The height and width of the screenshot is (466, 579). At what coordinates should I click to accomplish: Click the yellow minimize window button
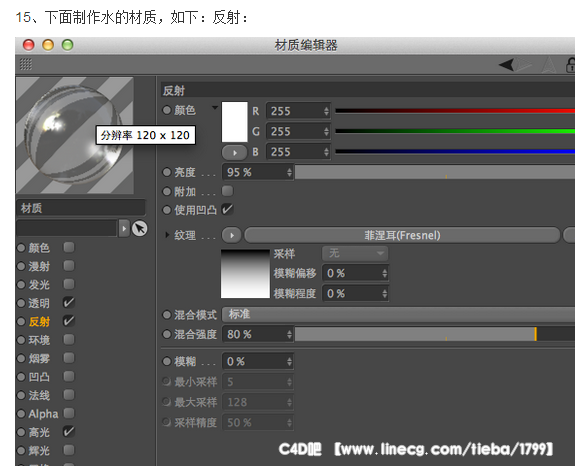click(x=48, y=45)
